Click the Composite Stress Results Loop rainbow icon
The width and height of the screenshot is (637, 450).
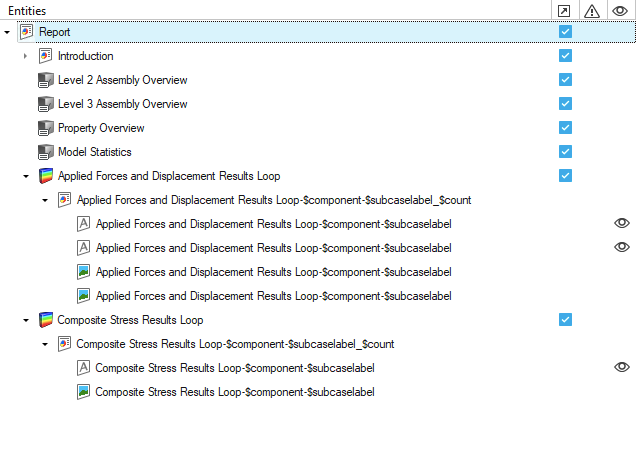coord(45,320)
